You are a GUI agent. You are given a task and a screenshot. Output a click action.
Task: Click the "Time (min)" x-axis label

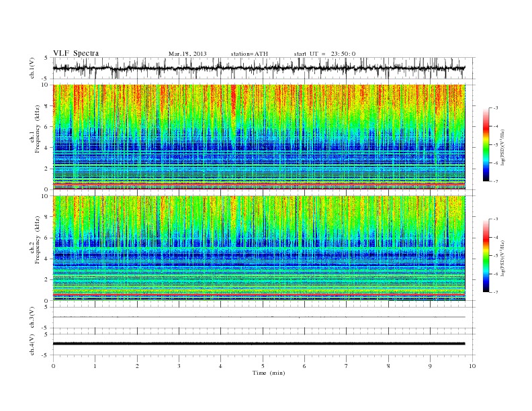(269, 373)
